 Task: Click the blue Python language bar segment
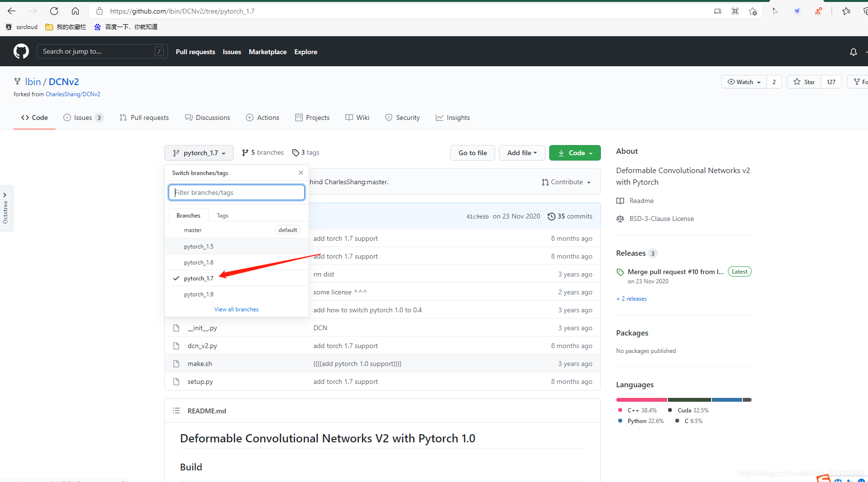click(727, 400)
